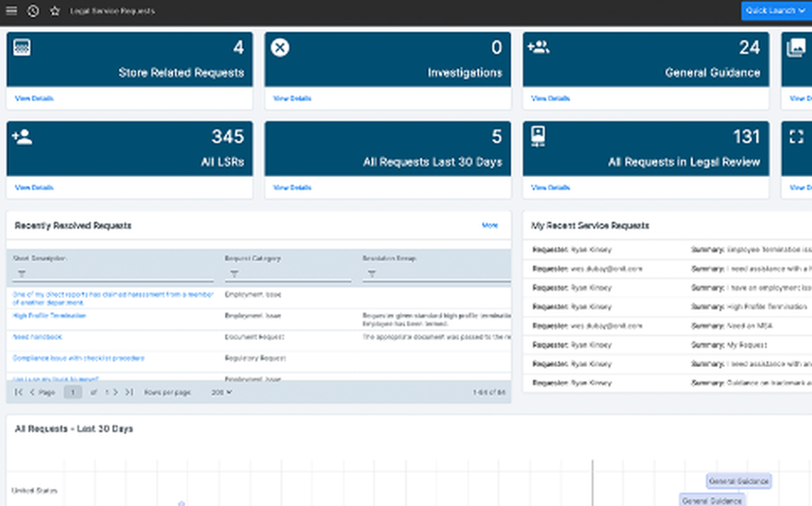Click the page number input field
The width and height of the screenshot is (812, 506).
(x=72, y=391)
